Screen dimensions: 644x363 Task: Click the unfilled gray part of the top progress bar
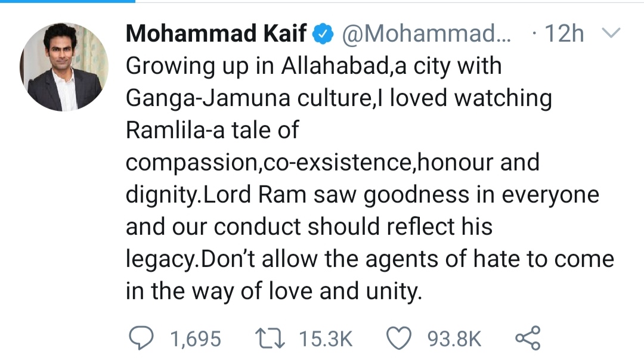point(389,1)
